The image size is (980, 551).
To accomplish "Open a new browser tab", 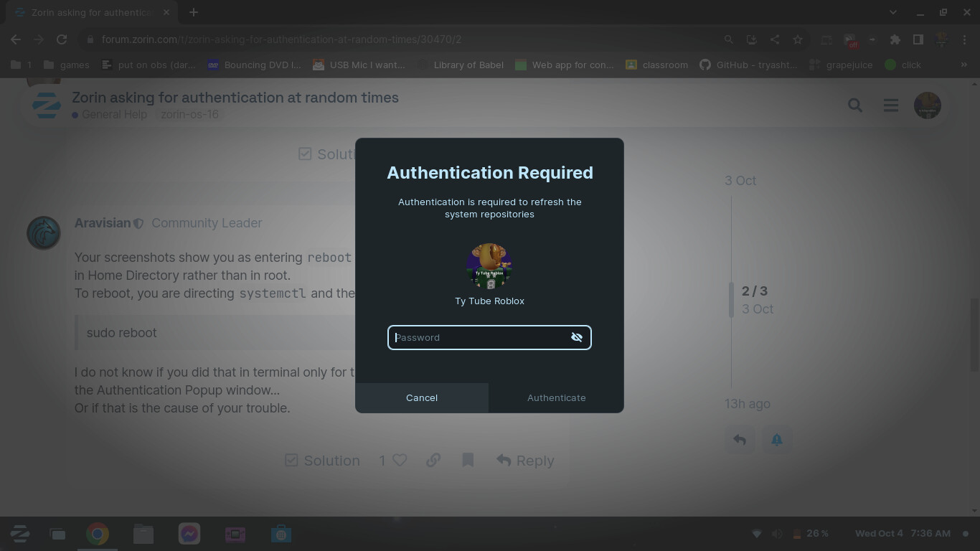I will [x=194, y=12].
